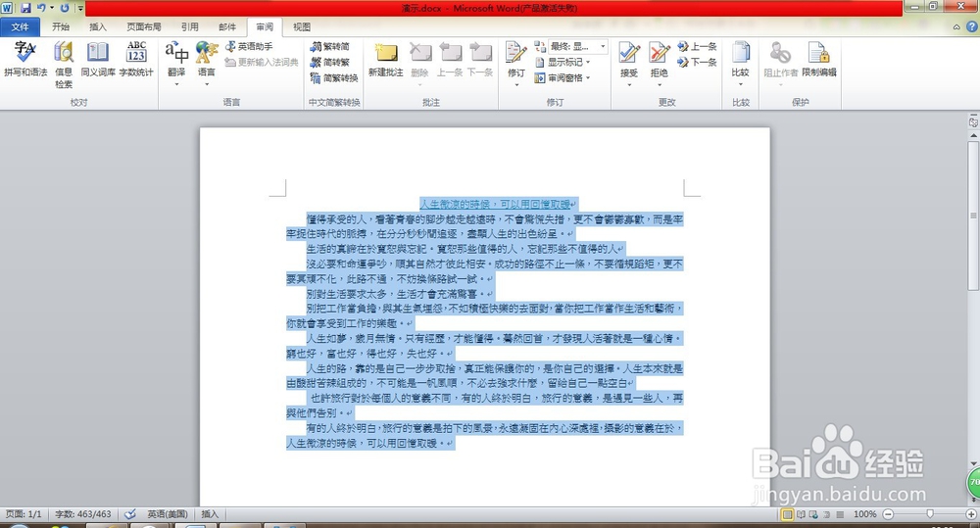This screenshot has height=528, width=980.
Task: Open the 简繁转换 conversion dialog
Action: [x=334, y=77]
